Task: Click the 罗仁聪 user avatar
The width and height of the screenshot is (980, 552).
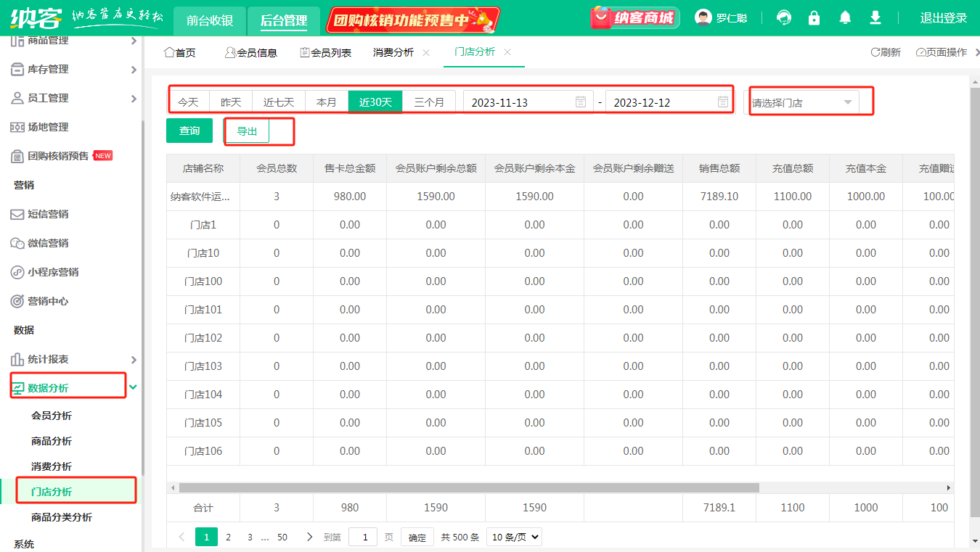Action: pyautogui.click(x=703, y=18)
